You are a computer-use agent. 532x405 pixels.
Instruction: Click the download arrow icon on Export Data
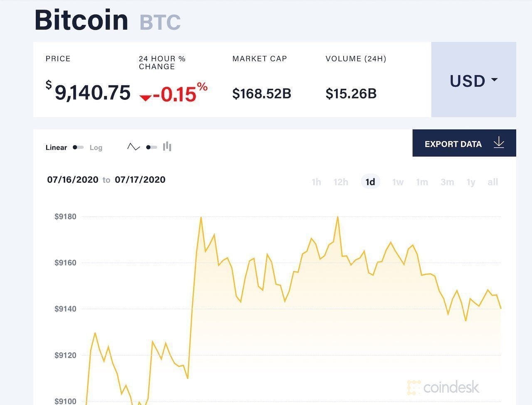(499, 143)
